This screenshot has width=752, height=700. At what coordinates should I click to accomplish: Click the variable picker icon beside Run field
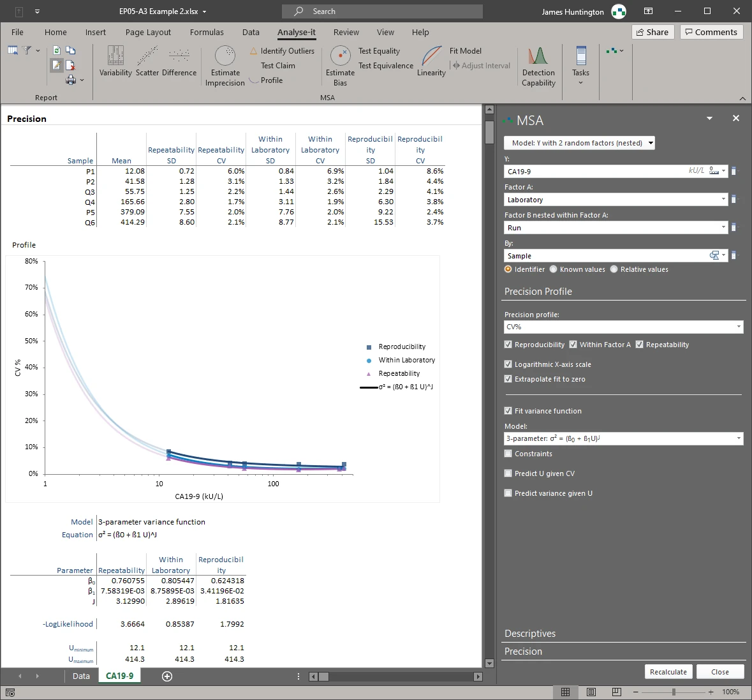pyautogui.click(x=734, y=227)
